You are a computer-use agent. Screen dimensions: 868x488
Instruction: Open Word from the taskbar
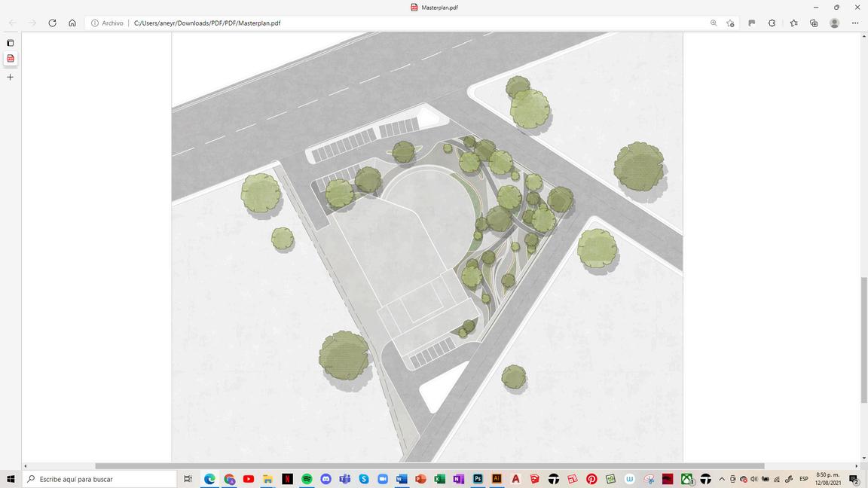tap(402, 479)
